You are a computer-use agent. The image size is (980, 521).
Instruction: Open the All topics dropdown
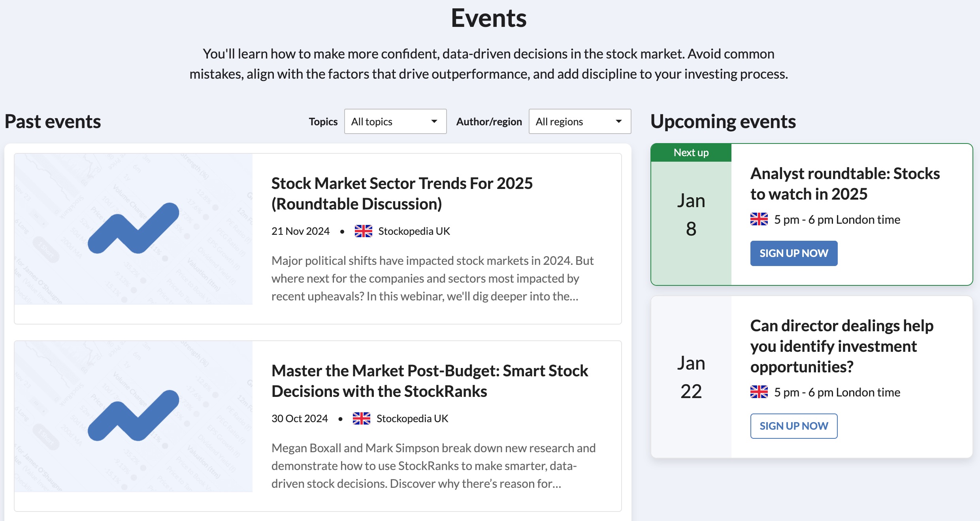[394, 121]
